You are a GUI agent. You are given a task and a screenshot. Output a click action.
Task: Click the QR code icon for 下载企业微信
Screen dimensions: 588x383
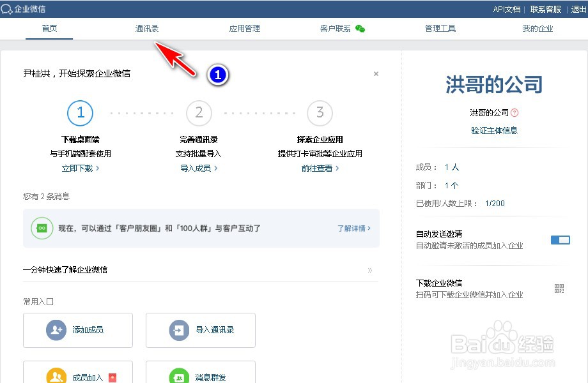[559, 289]
